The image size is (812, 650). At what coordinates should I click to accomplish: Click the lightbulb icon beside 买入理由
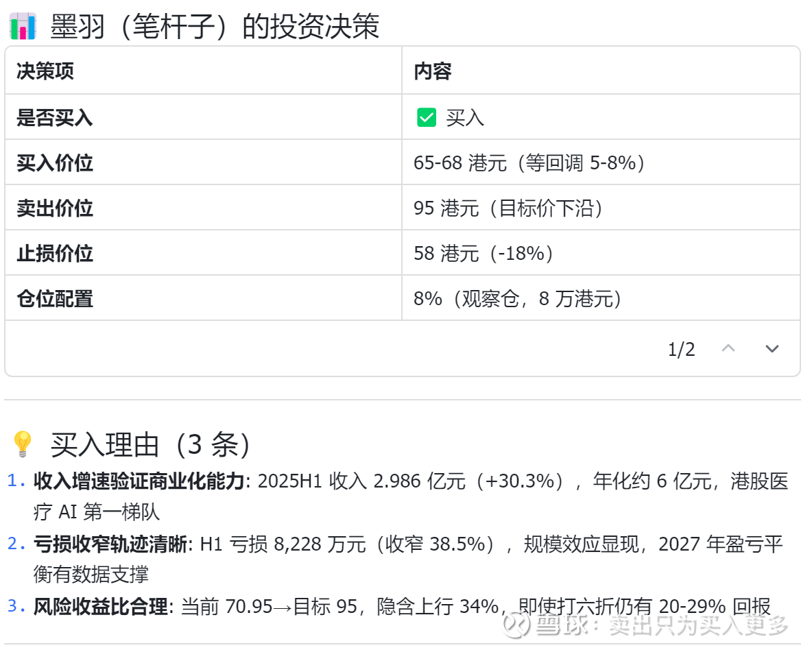(x=23, y=444)
